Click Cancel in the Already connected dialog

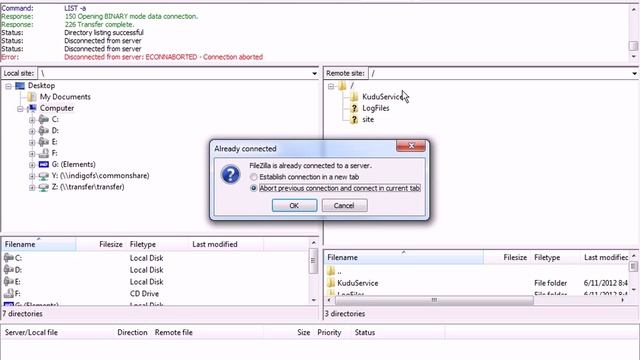tap(344, 205)
